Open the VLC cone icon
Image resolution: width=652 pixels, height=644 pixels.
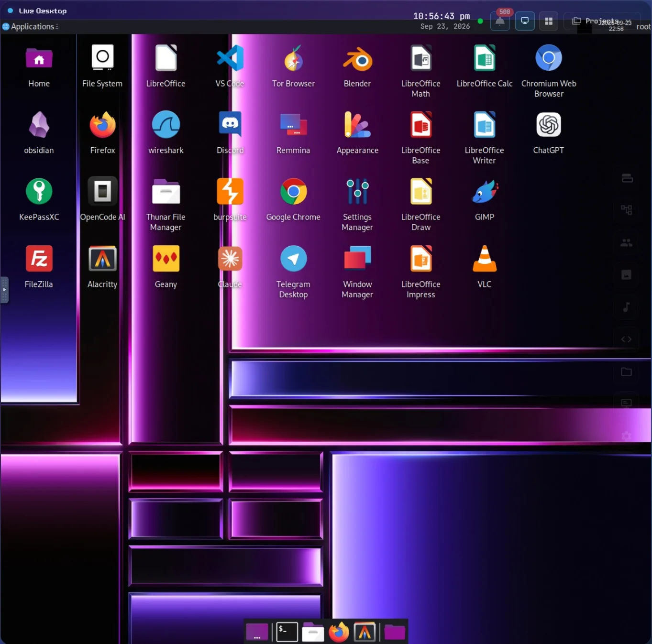(x=485, y=259)
